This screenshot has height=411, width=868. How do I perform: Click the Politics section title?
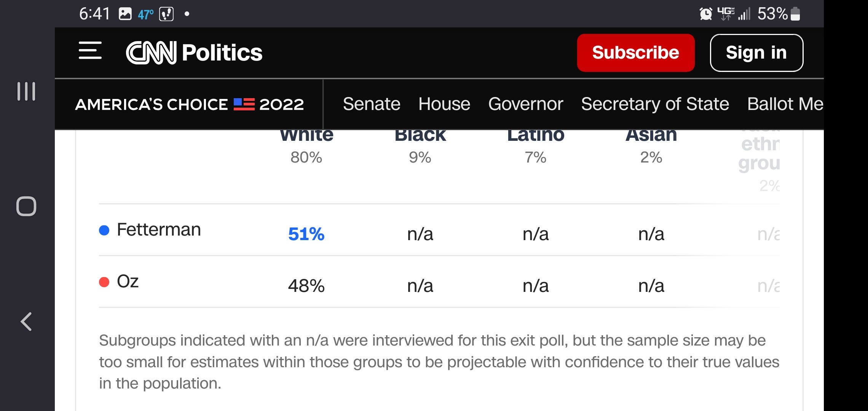point(222,53)
